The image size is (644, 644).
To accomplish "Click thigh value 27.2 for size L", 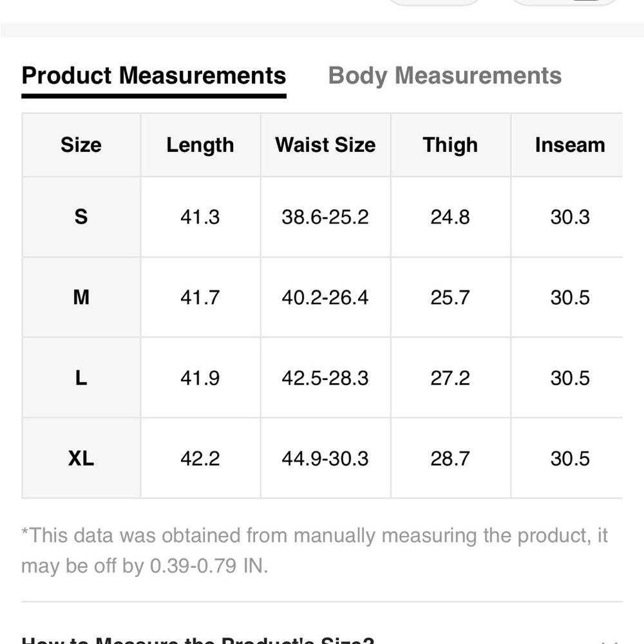I will (450, 378).
